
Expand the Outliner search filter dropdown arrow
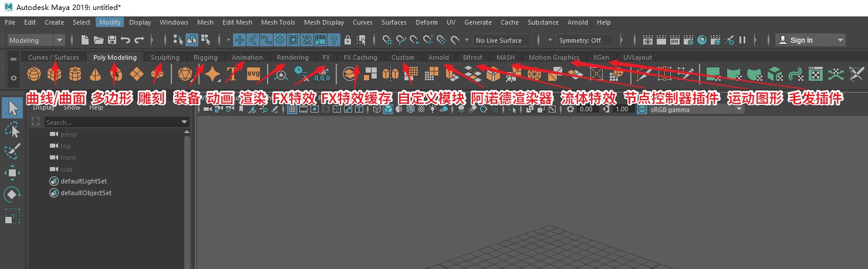[x=185, y=122]
